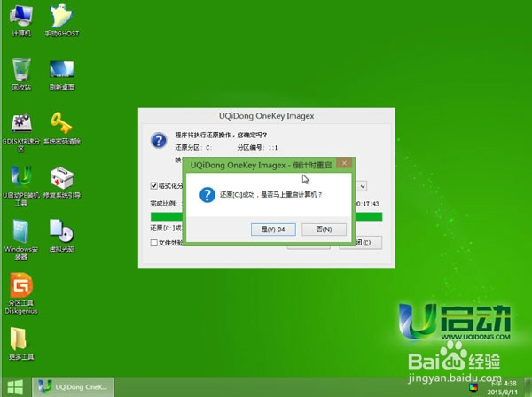This screenshot has height=397, width=532.
Task: Launch 修复系统引导 first-aid icon
Action: [x=62, y=183]
